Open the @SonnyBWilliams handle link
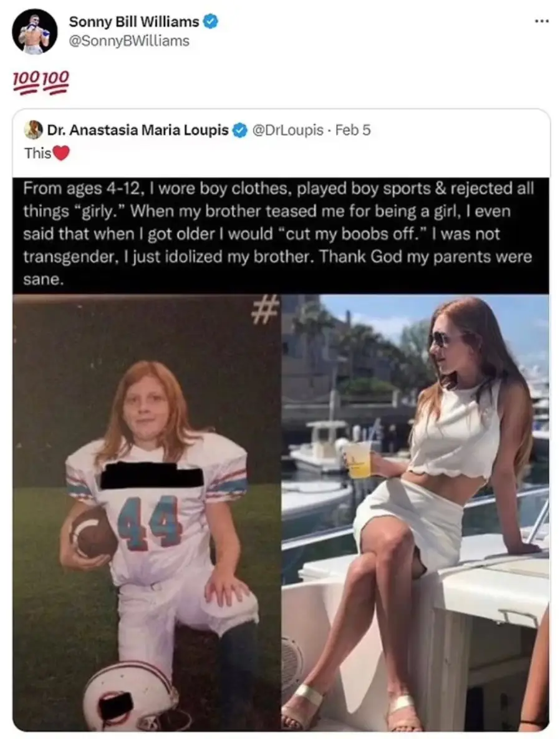This screenshot has width=560, height=739. coord(128,41)
